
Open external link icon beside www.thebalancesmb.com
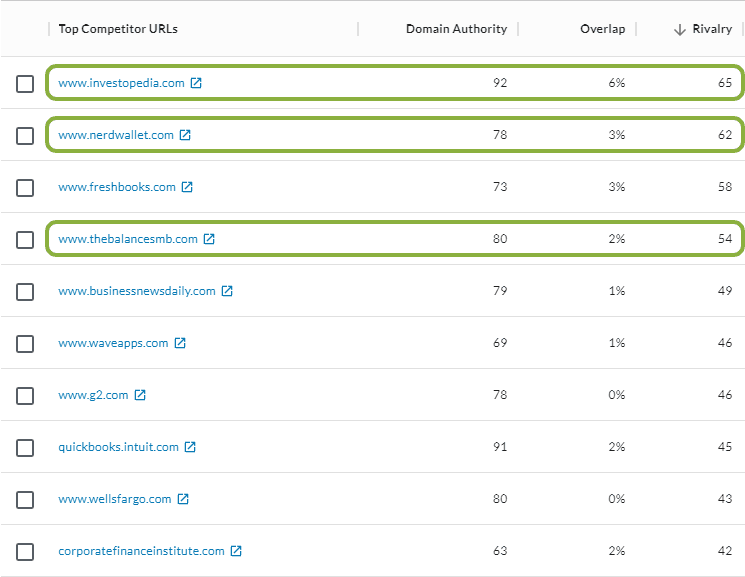209,239
